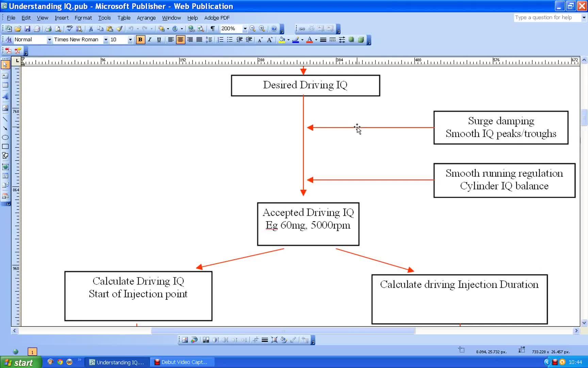Open the Format menu
Viewport: 588px width, 368px height.
click(83, 18)
